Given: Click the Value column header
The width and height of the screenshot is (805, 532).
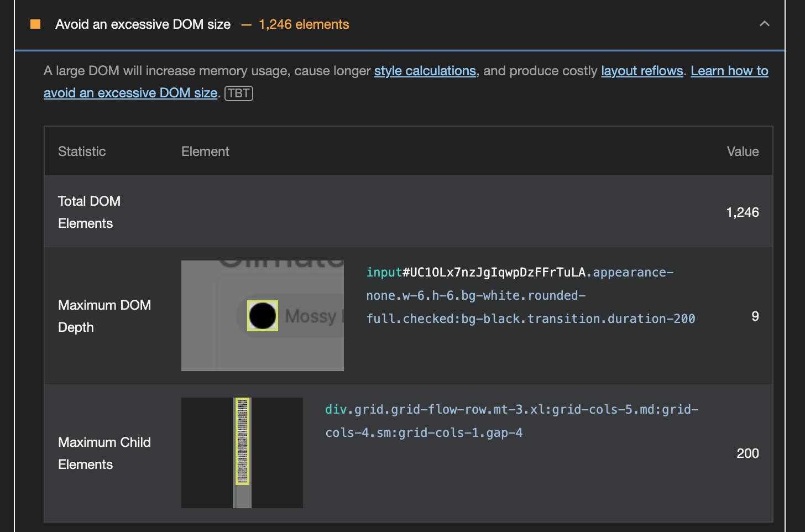Looking at the screenshot, I should (x=743, y=151).
